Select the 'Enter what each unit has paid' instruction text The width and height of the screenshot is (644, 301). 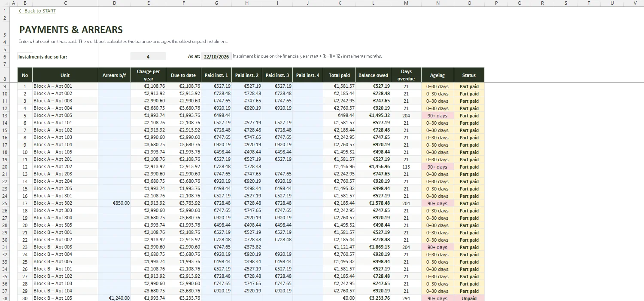click(123, 42)
